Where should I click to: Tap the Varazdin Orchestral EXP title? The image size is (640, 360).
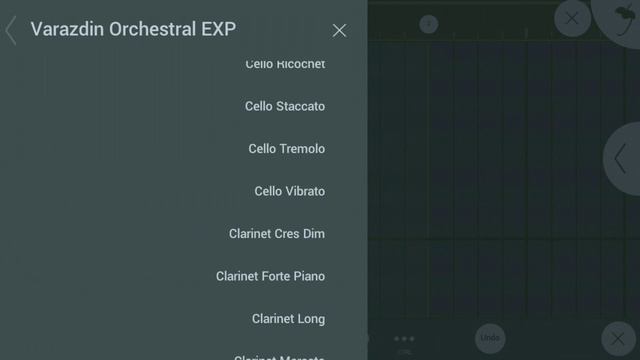click(x=133, y=29)
